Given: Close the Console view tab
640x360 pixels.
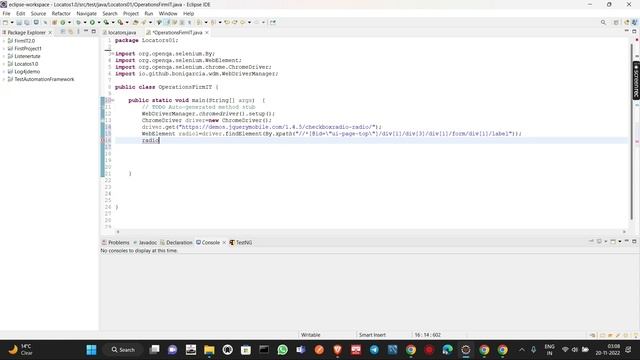Looking at the screenshot, I should 224,242.
